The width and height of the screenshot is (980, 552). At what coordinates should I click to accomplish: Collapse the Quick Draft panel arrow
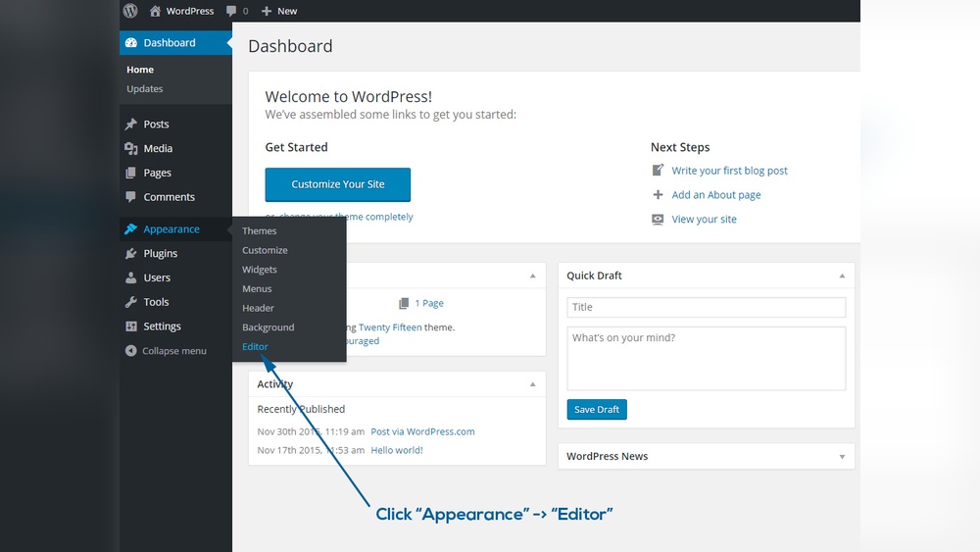842,276
